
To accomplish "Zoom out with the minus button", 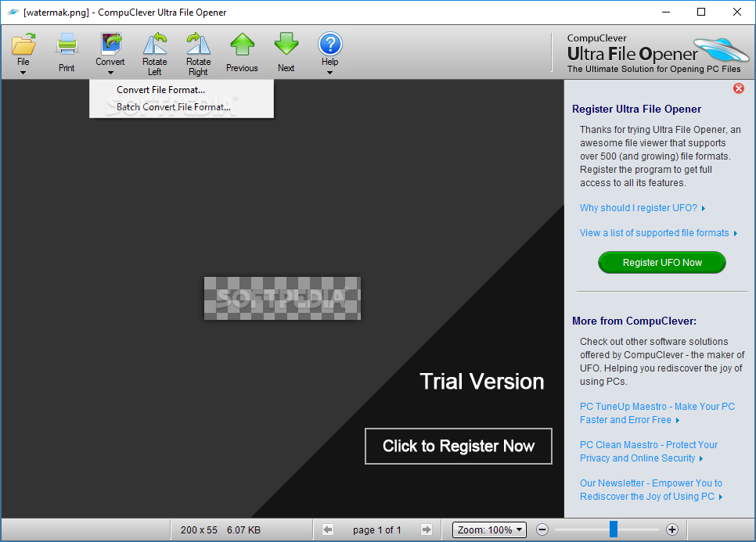I will 542,530.
